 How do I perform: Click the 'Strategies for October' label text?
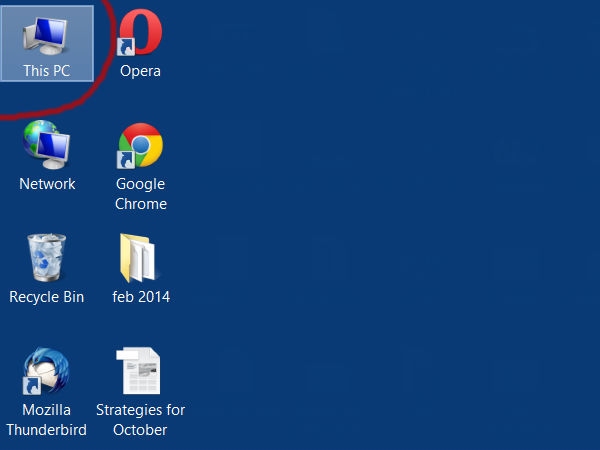tap(140, 420)
